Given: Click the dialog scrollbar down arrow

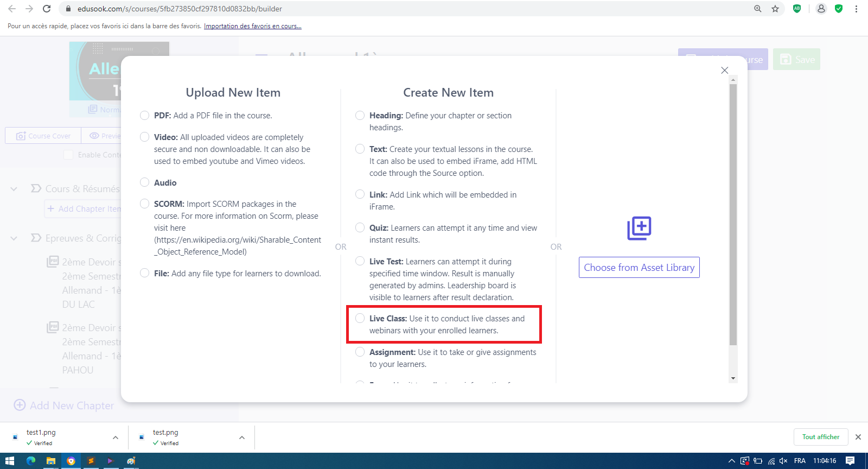Looking at the screenshot, I should [x=733, y=378].
